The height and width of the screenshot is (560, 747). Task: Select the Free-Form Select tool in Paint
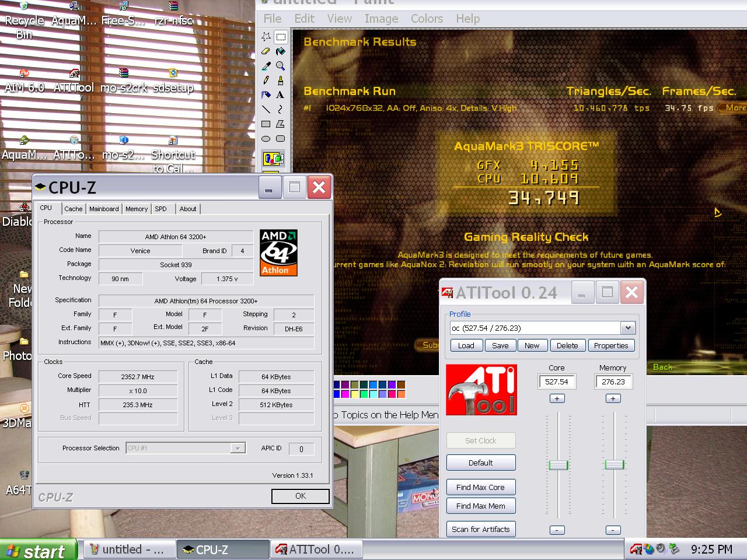point(266,37)
